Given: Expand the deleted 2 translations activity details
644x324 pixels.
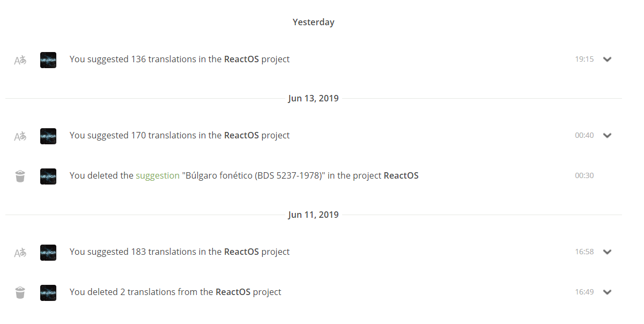Looking at the screenshot, I should [x=607, y=292].
